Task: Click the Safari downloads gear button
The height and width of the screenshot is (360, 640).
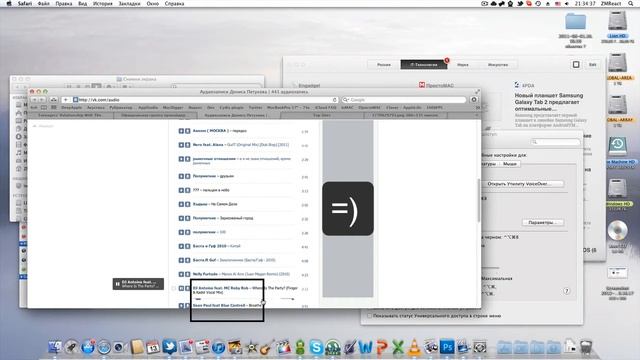Action: tap(474, 100)
